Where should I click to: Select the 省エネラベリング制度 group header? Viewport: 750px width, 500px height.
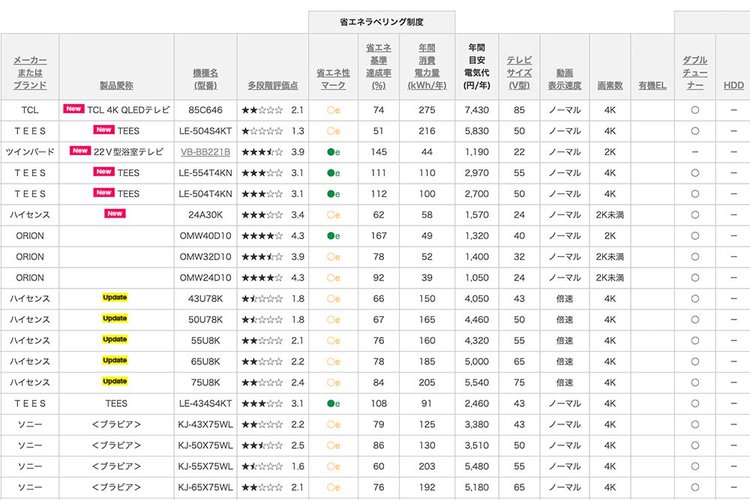(x=382, y=22)
